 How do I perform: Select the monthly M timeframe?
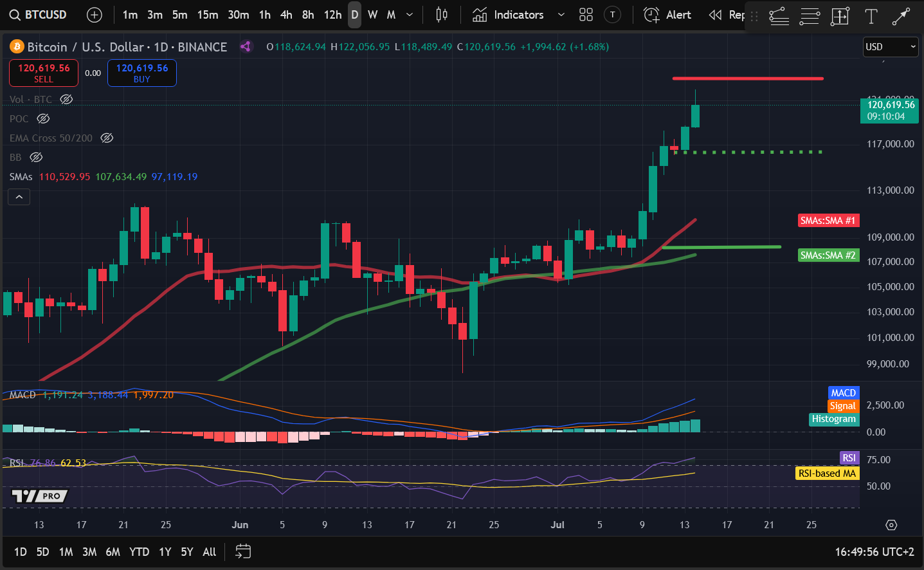click(391, 15)
